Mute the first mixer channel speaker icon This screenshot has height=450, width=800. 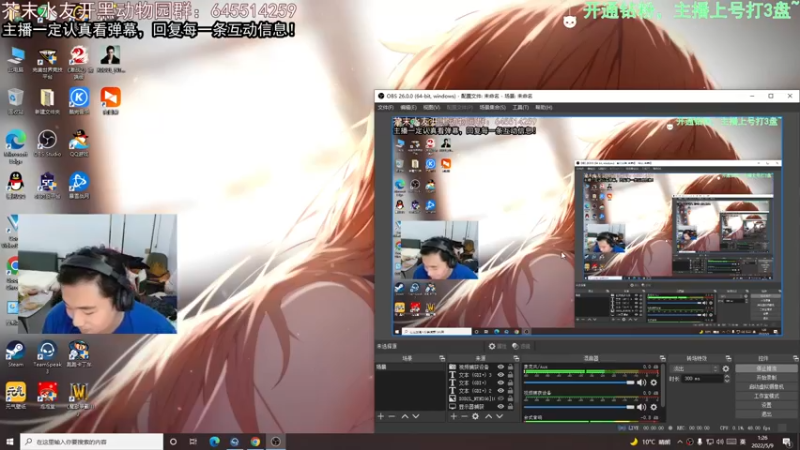641,382
